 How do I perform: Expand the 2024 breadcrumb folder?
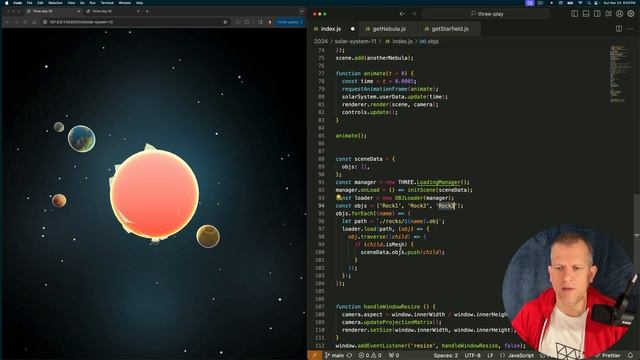point(320,41)
